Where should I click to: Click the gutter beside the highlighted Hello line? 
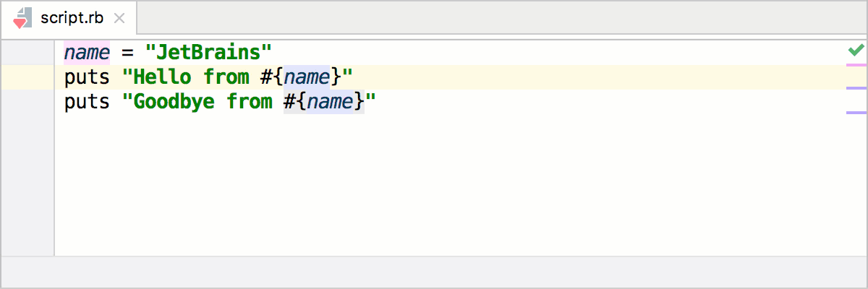[27, 77]
